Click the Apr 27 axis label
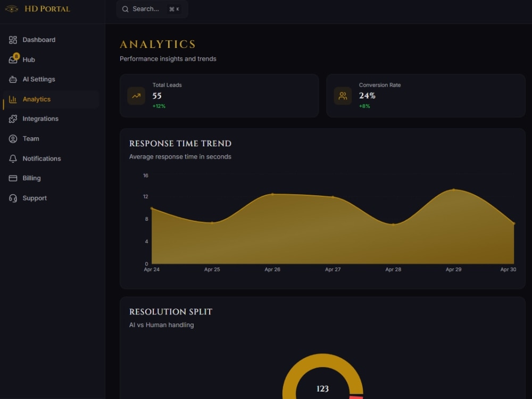This screenshot has height=399, width=532. pyautogui.click(x=333, y=269)
